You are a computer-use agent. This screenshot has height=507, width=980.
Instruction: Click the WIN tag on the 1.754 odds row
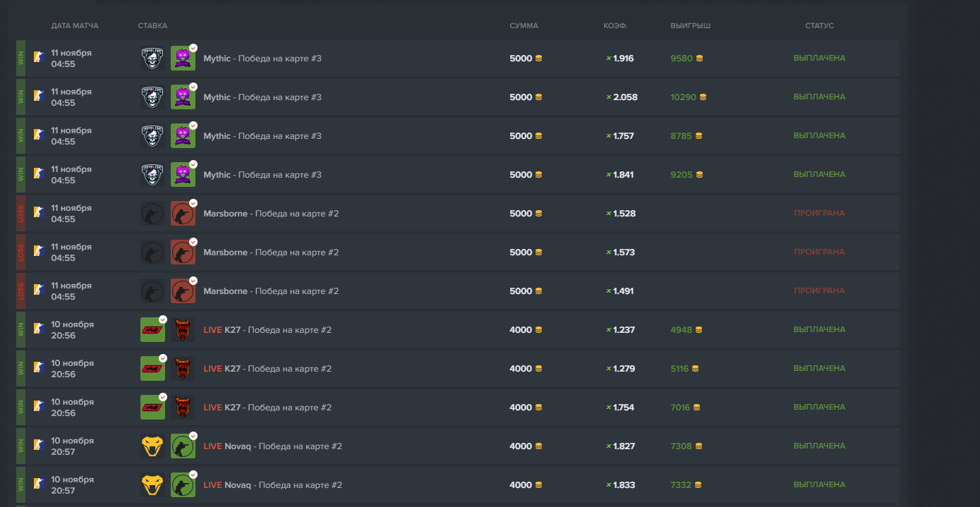pos(21,408)
